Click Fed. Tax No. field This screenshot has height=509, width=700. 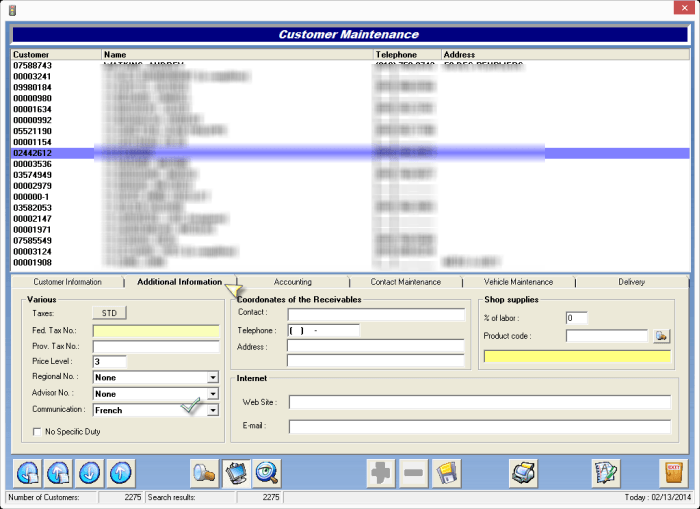pos(156,331)
